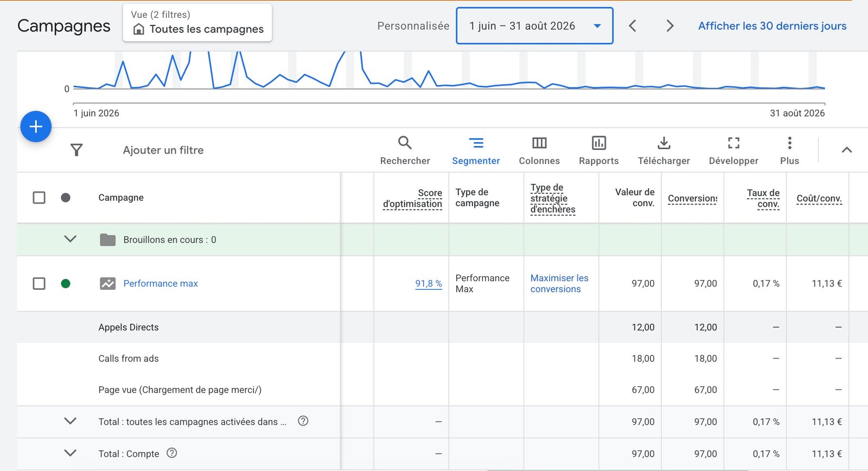Open the filter funnel icon

coord(76,150)
